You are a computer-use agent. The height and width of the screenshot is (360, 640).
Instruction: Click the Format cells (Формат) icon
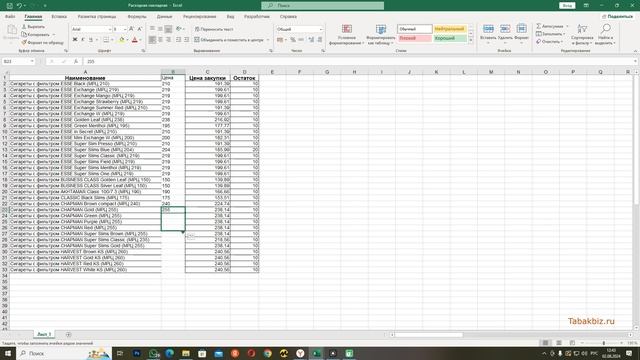[521, 29]
